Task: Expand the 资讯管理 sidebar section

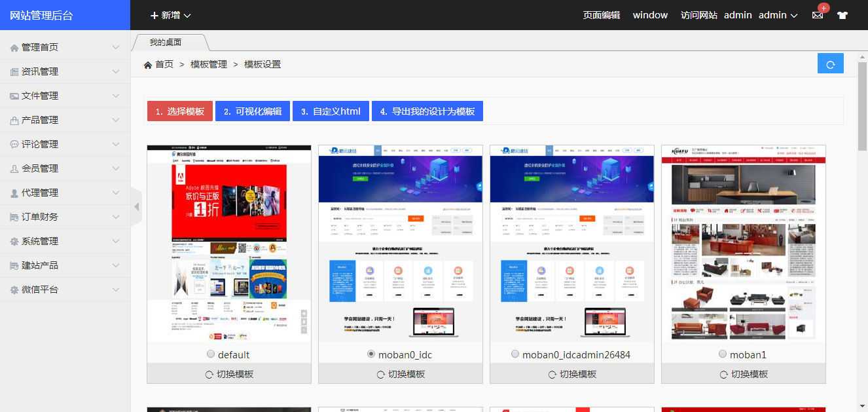Action: coord(65,71)
